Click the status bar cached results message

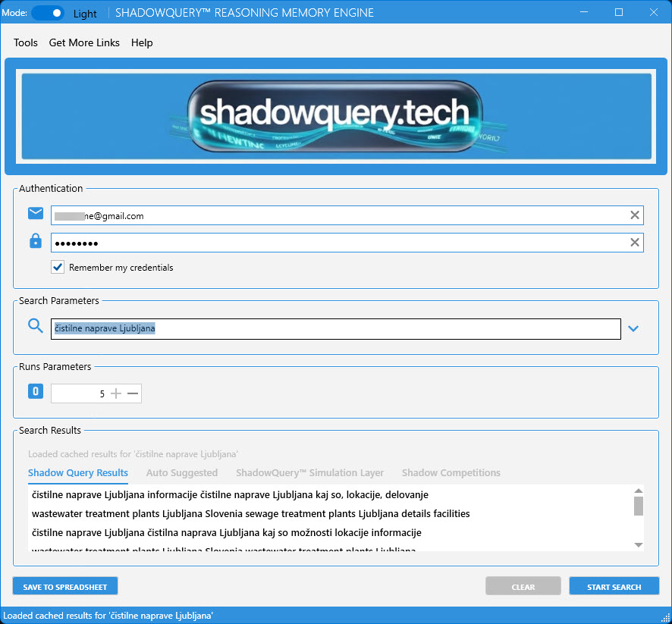(108, 616)
